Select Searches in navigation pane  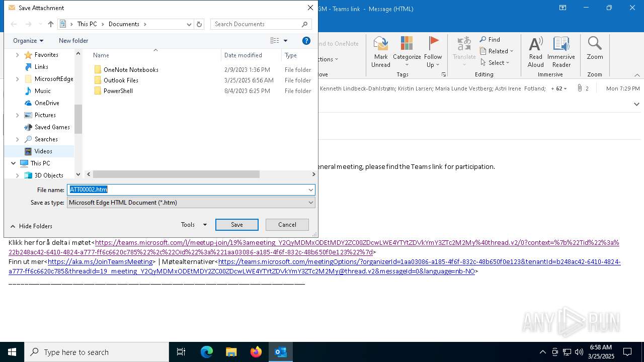tap(46, 139)
